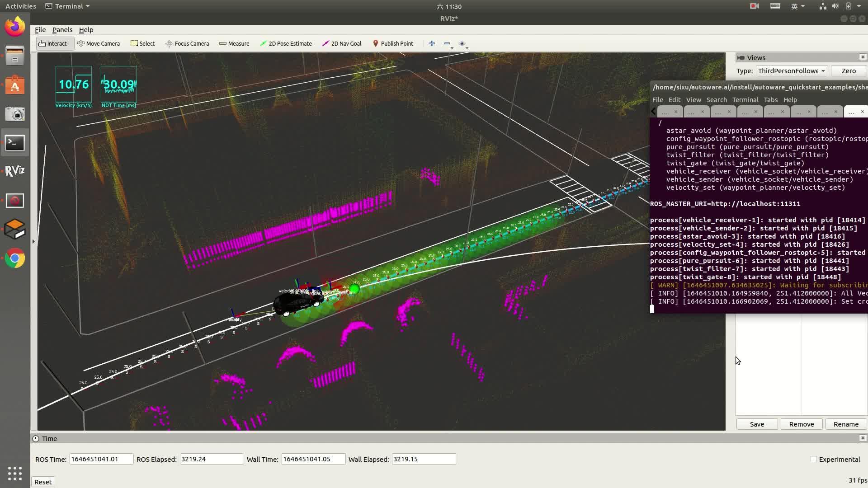
Task: Save the current view
Action: (x=757, y=424)
